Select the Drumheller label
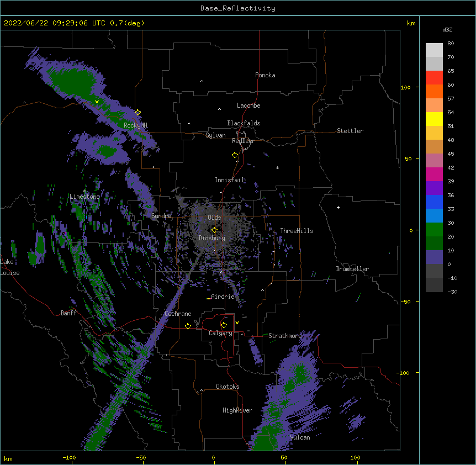The height and width of the screenshot is (465, 476). (352, 269)
